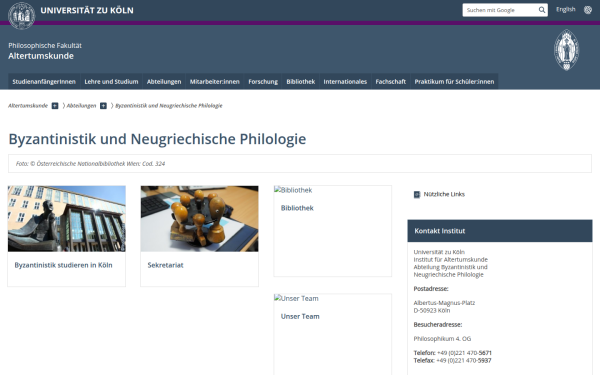Expand plus icon beside Altertumskunde breadcrumb
The height and width of the screenshot is (375, 600).
pos(55,106)
